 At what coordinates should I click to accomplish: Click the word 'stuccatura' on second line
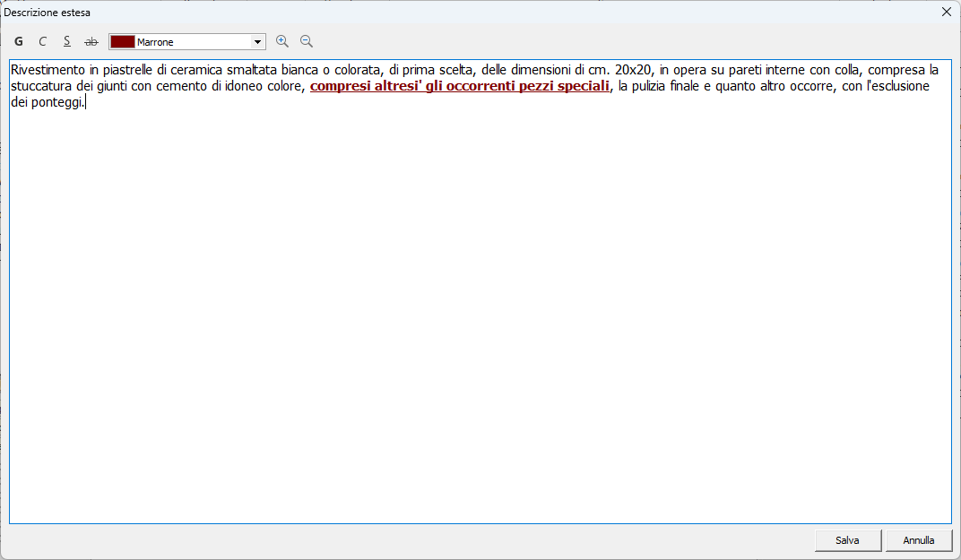40,87
